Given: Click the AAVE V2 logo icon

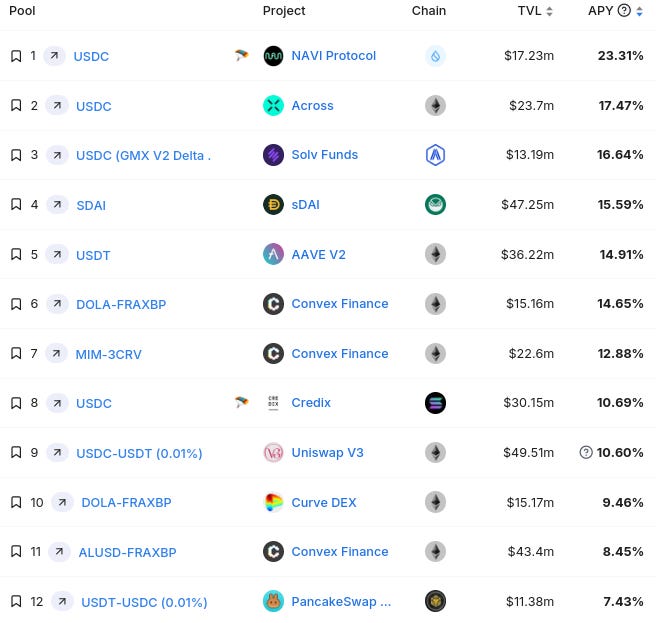Looking at the screenshot, I should coord(273,254).
